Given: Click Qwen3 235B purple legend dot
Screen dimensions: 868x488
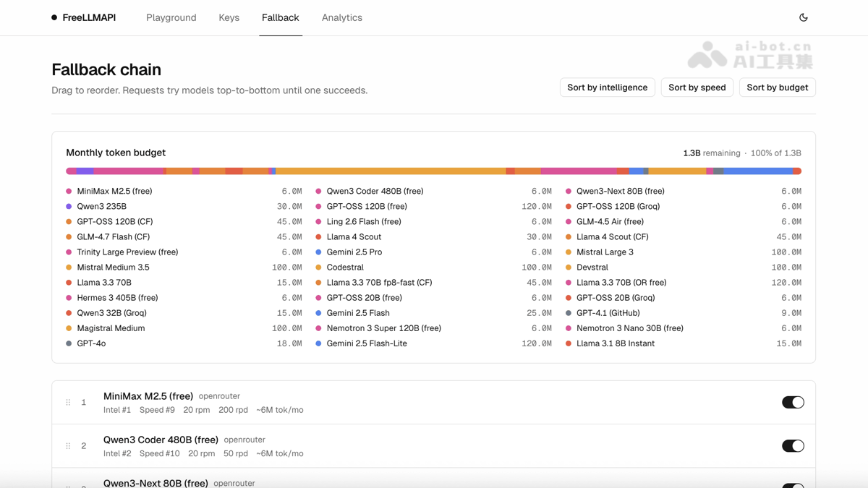Looking at the screenshot, I should pos(69,207).
